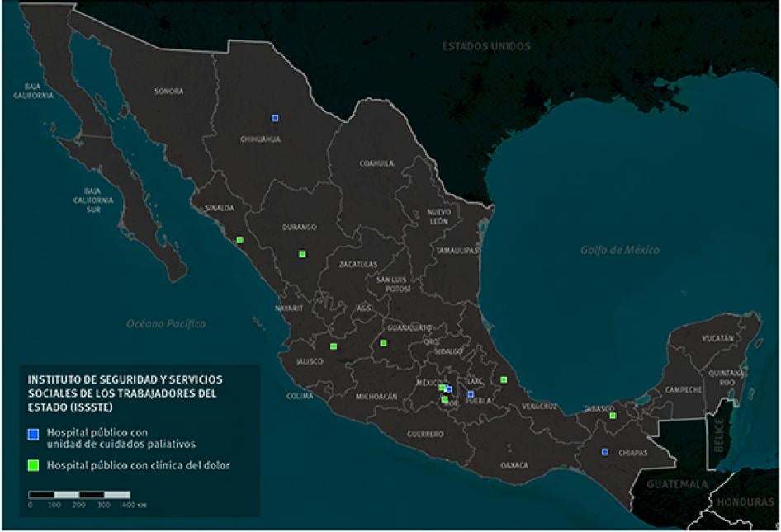Image resolution: width=781 pixels, height=532 pixels.
Task: Click the blue legend square for cuidados paliativos
Action: click(33, 433)
